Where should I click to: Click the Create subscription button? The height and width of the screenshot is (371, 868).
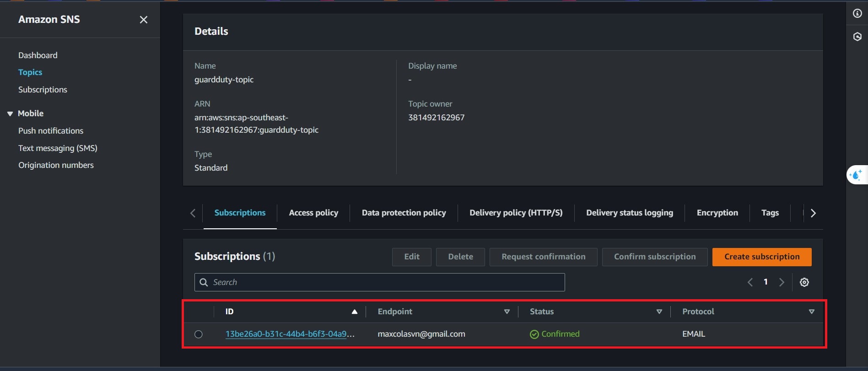click(761, 257)
